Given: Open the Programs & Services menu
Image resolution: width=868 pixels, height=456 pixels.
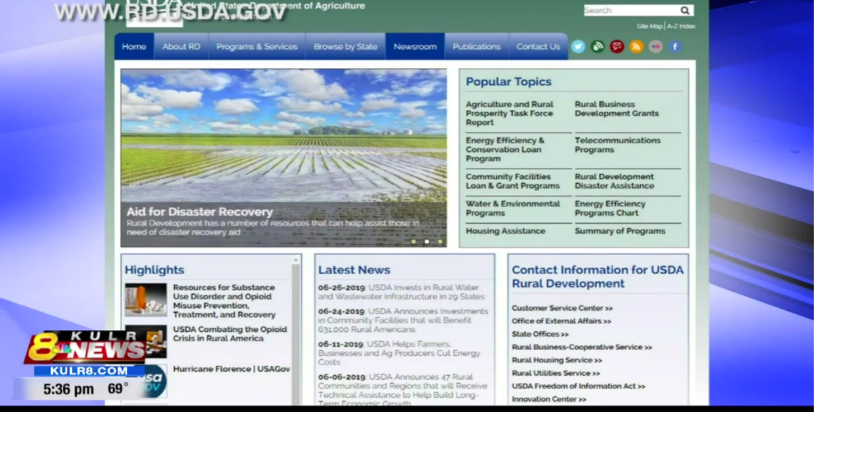Looking at the screenshot, I should point(256,47).
